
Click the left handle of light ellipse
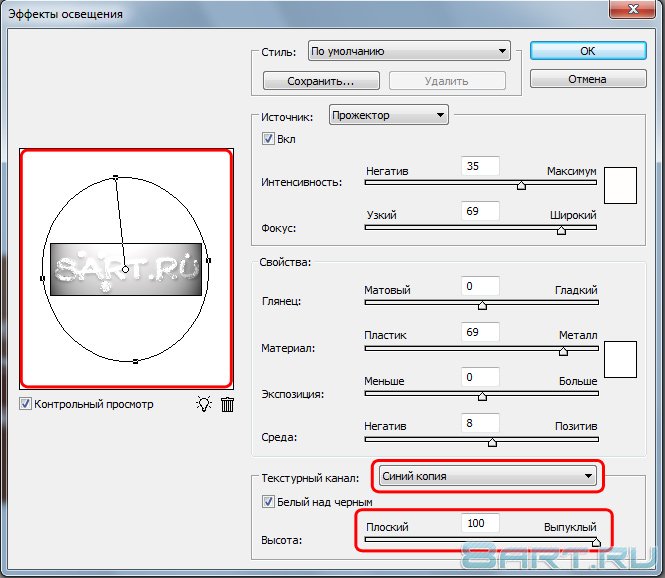point(42,278)
